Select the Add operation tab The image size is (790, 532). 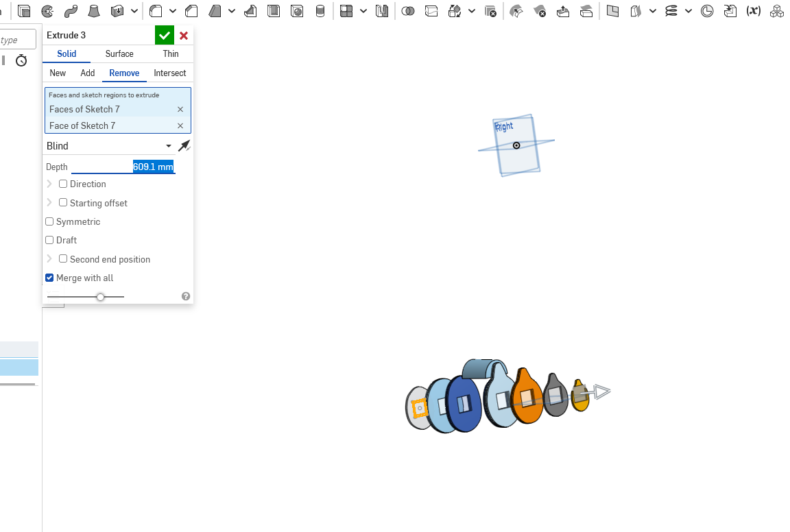[x=87, y=73]
